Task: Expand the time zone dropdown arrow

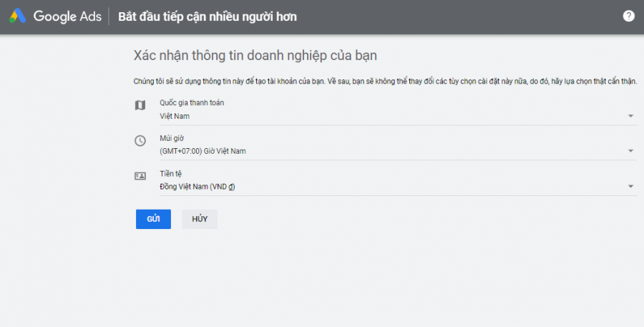Action: pos(631,151)
